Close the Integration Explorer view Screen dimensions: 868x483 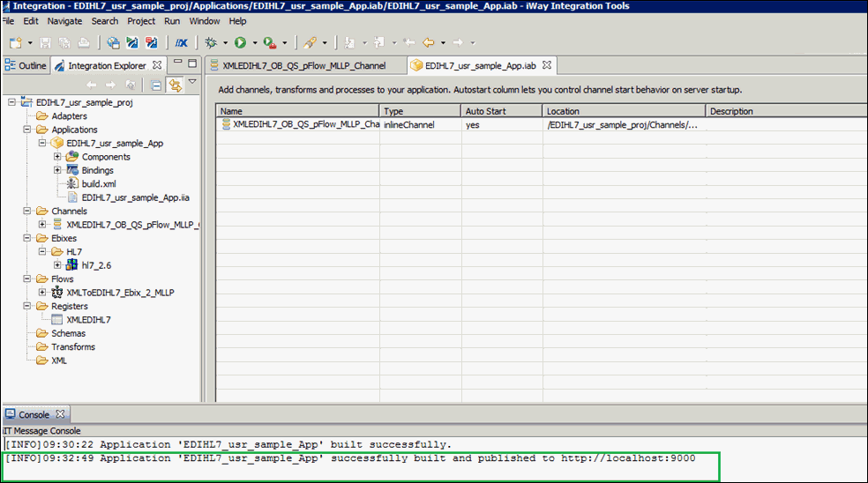click(x=157, y=64)
